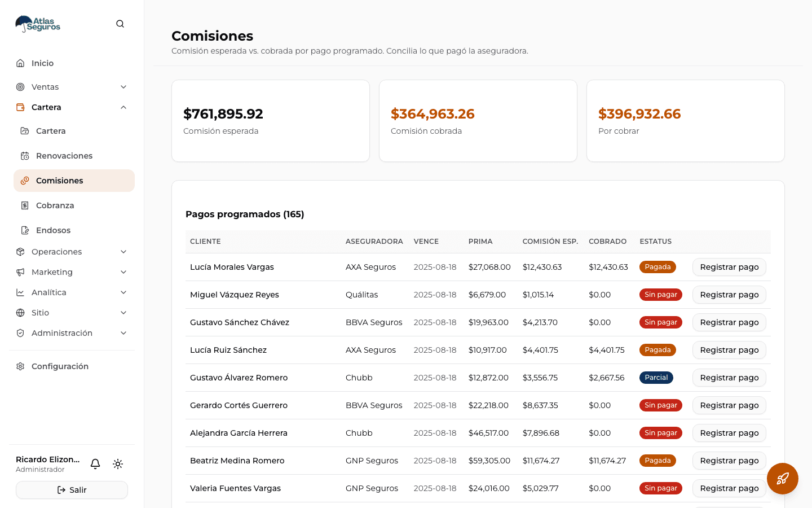This screenshot has height=508, width=812.
Task: Click the Inicio home icon
Action: 20,63
